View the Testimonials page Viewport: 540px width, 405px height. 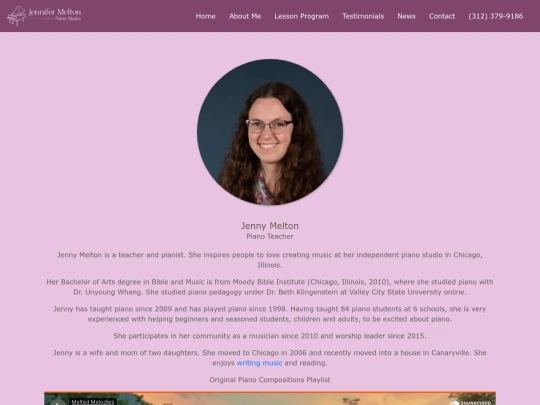coord(363,16)
